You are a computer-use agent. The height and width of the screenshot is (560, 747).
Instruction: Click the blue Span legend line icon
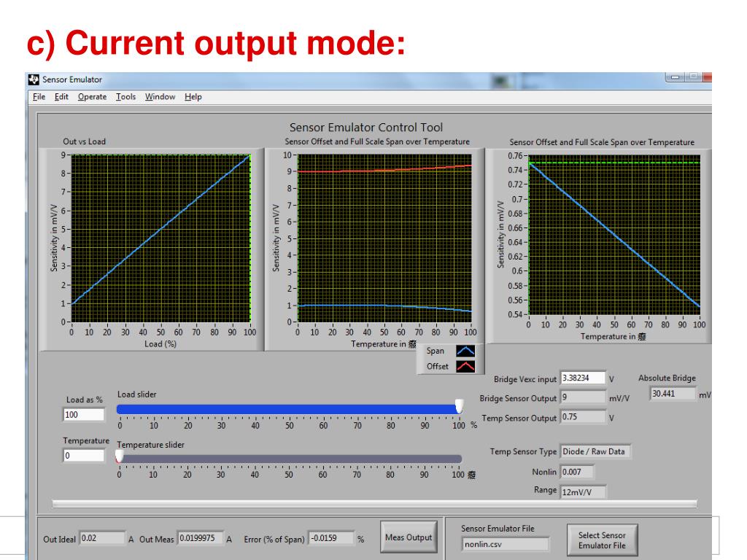pos(465,352)
